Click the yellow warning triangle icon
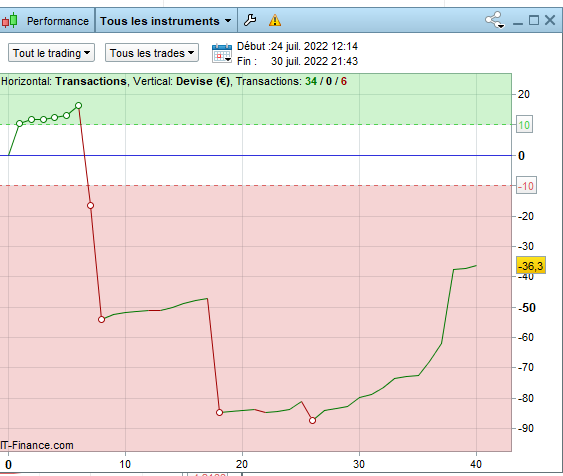563x476 pixels. [275, 20]
